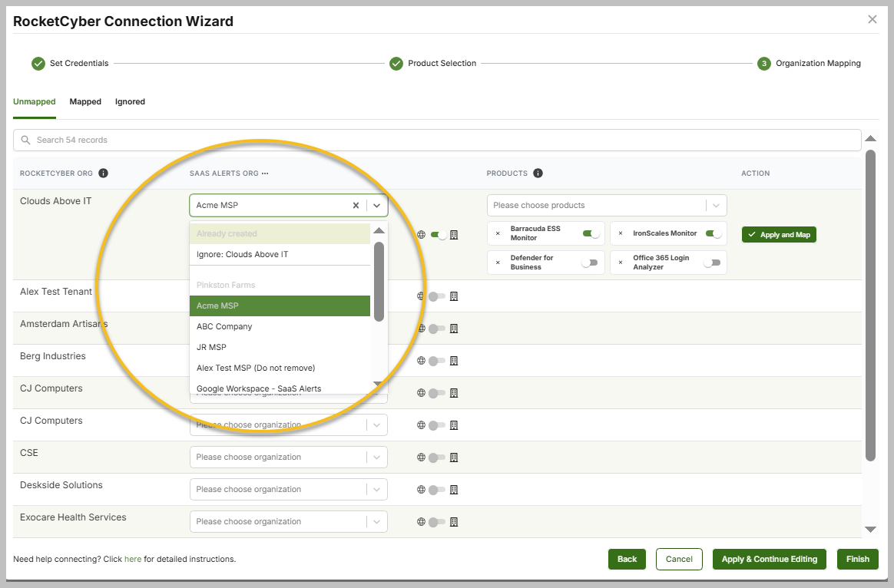
Task: Collapse the Acme MSP dropdown chevron
Action: pyautogui.click(x=376, y=206)
